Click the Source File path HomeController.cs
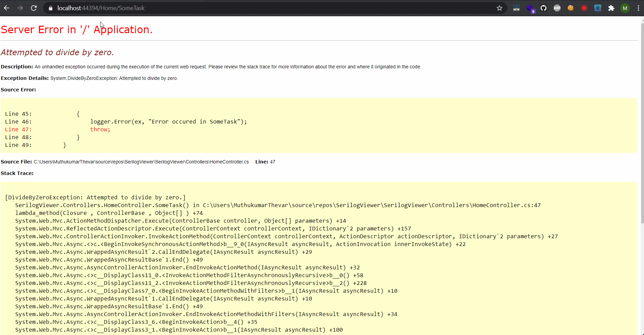Screen dimensions: 644x335 pos(141,162)
